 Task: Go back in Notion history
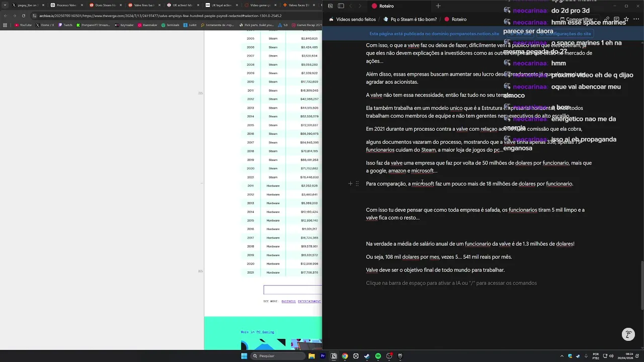tap(351, 6)
